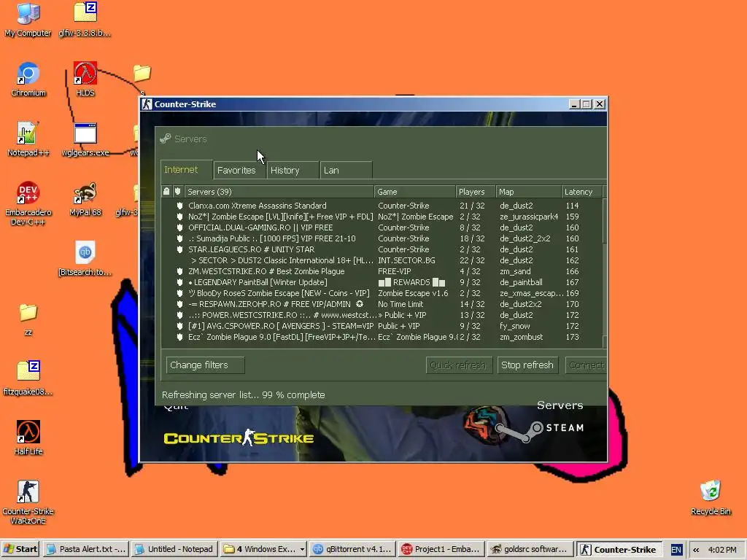Switch to Untitled - Notepad taskbar window
The image size is (747, 560).
[x=174, y=550]
